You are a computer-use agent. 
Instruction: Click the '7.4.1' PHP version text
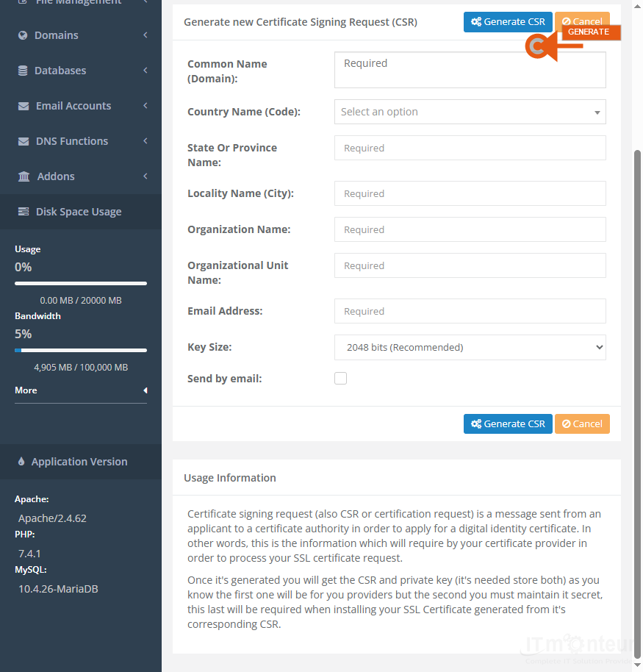point(29,554)
